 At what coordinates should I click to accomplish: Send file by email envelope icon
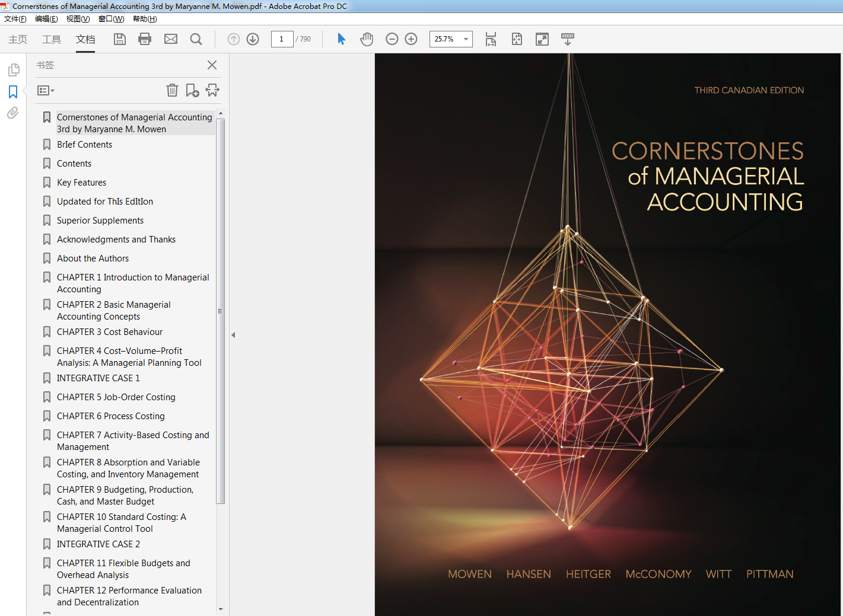171,39
